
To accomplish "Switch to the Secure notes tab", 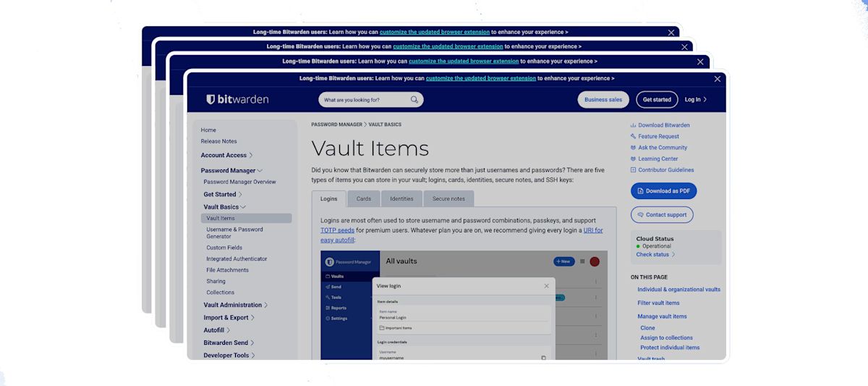I will click(448, 198).
